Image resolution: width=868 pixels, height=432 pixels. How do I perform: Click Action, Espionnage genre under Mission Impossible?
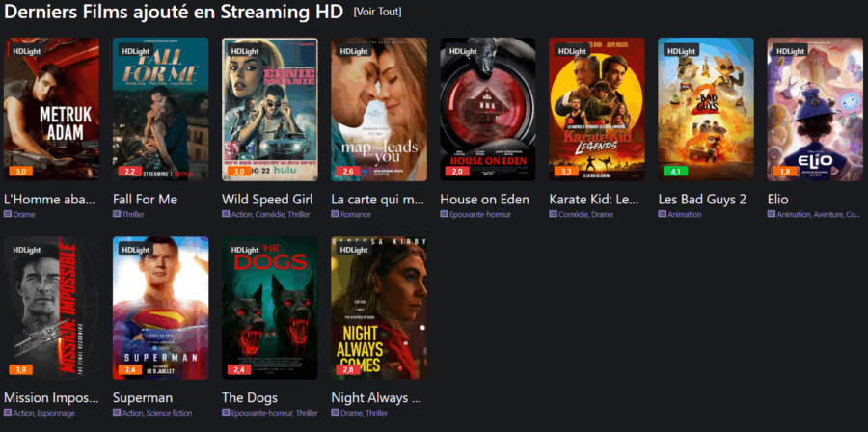[43, 413]
